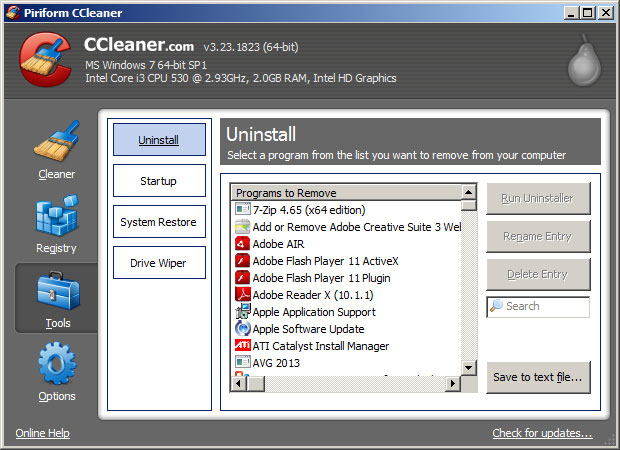Click the 7-Zip program icon
The height and width of the screenshot is (450, 620).
pyautogui.click(x=242, y=209)
